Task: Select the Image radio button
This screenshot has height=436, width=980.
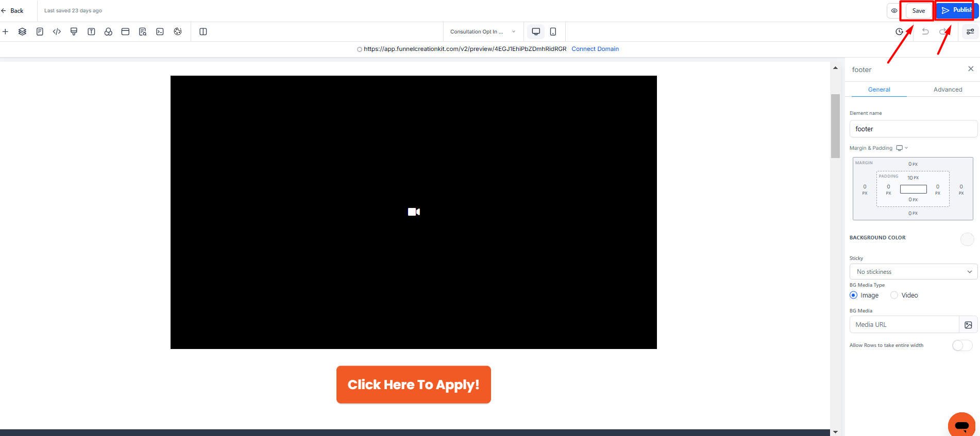Action: [x=853, y=295]
